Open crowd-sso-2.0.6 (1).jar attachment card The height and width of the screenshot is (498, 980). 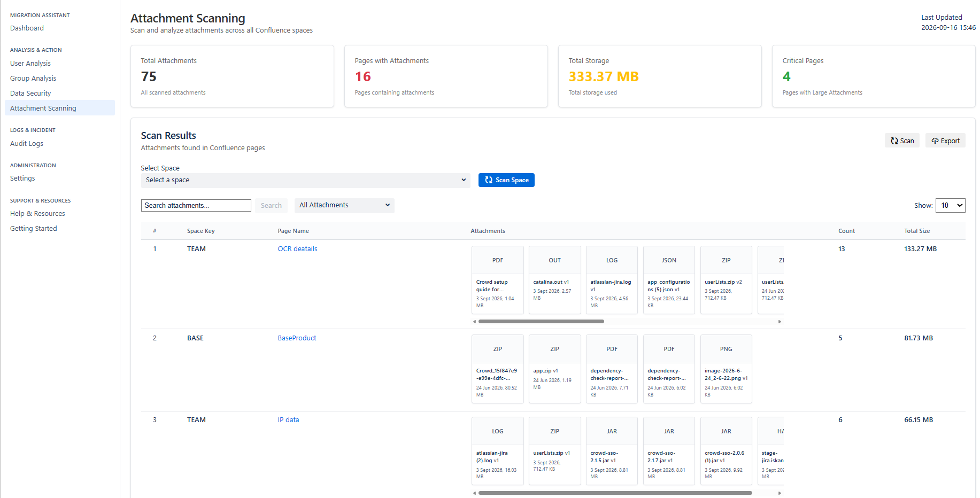726,451
